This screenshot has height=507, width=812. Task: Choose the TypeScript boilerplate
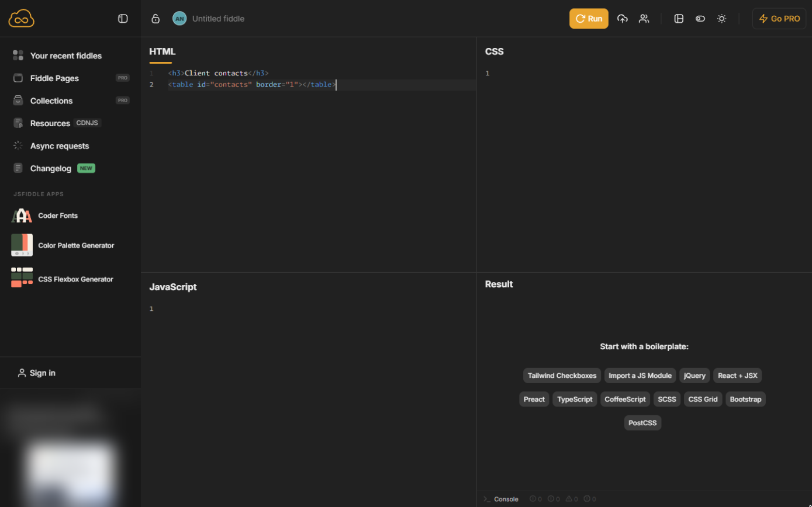point(575,400)
